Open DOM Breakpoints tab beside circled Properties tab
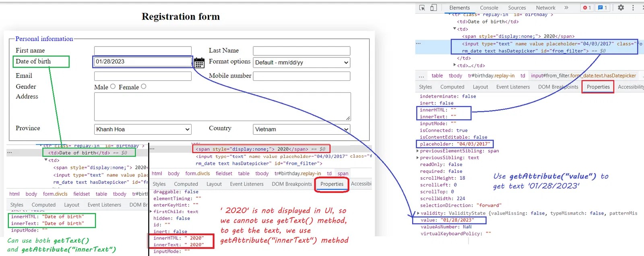 (x=292, y=184)
